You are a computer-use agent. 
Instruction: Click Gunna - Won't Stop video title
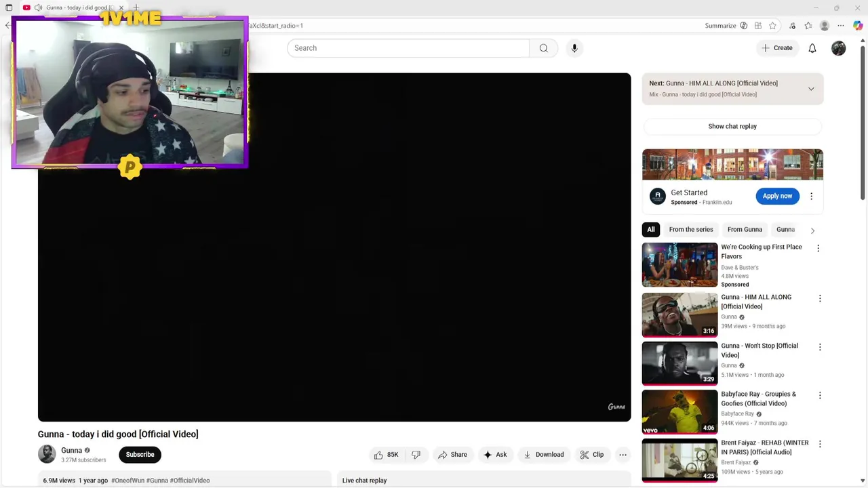coord(759,350)
